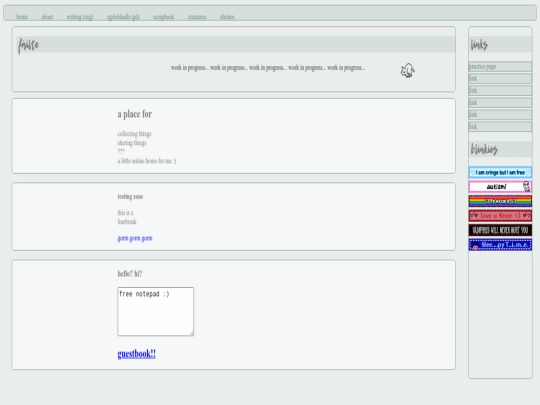Open the home page in the navigation
Viewport: 540px width, 405px height.
pyautogui.click(x=22, y=17)
